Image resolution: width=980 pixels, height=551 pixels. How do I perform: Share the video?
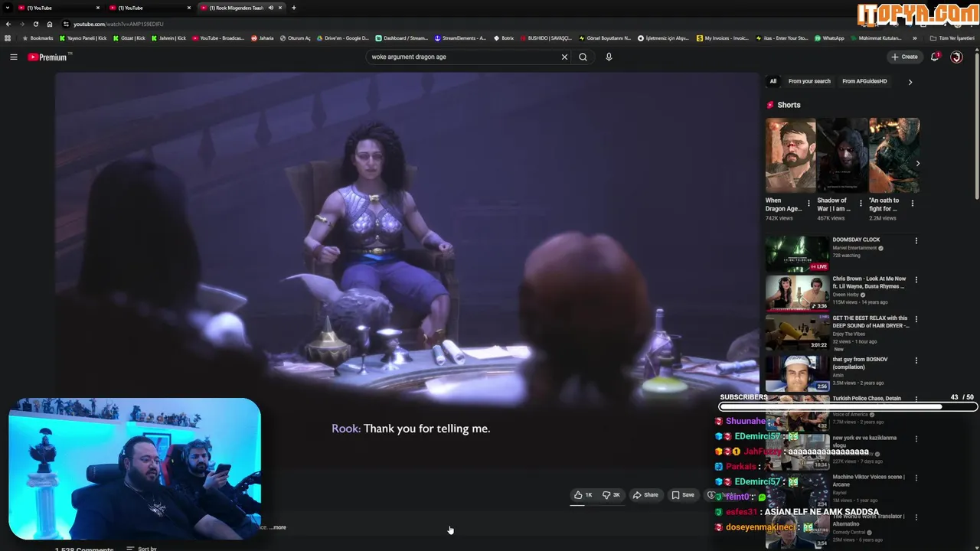click(645, 495)
